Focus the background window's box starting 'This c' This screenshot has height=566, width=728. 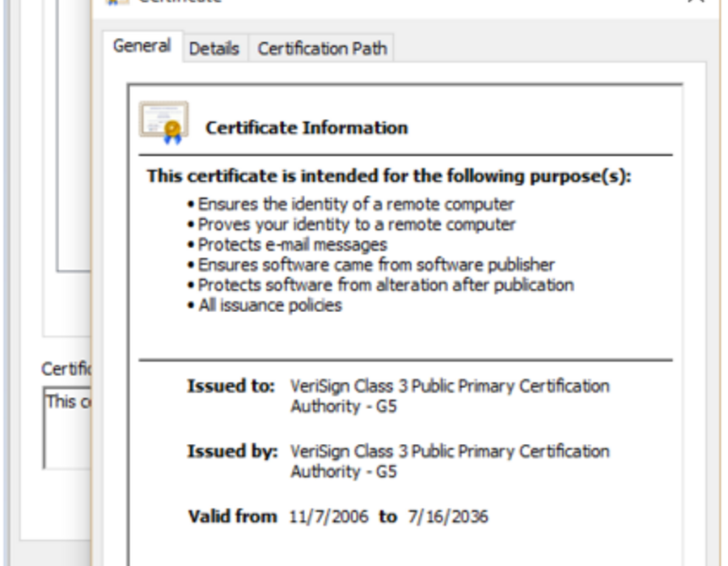coord(67,428)
